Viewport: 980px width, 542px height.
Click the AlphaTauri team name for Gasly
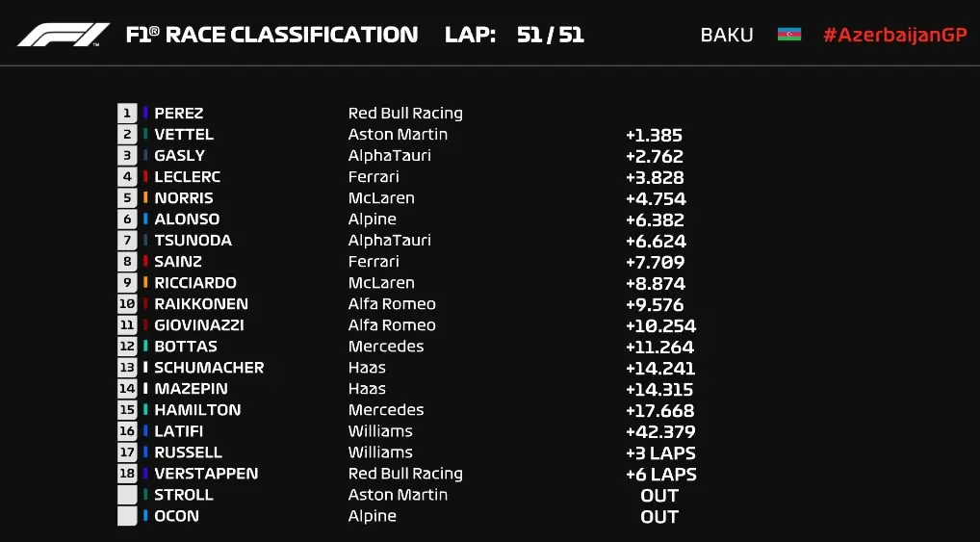coord(389,156)
